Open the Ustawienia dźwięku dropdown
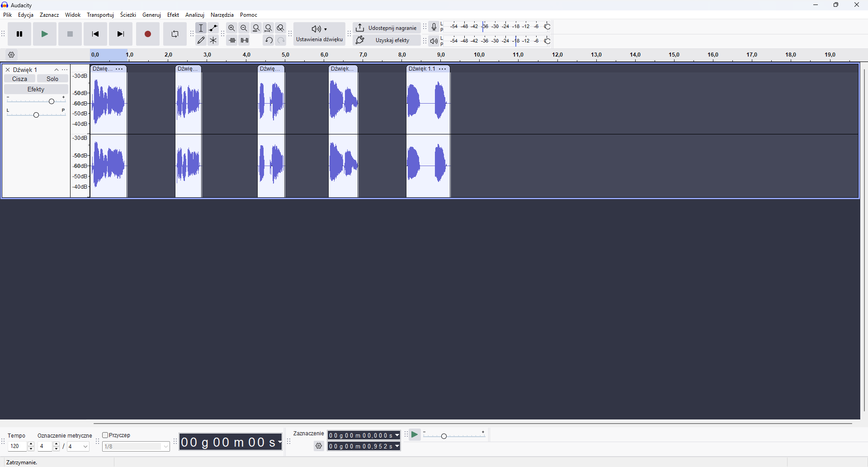Image resolution: width=868 pixels, height=467 pixels. click(x=325, y=29)
